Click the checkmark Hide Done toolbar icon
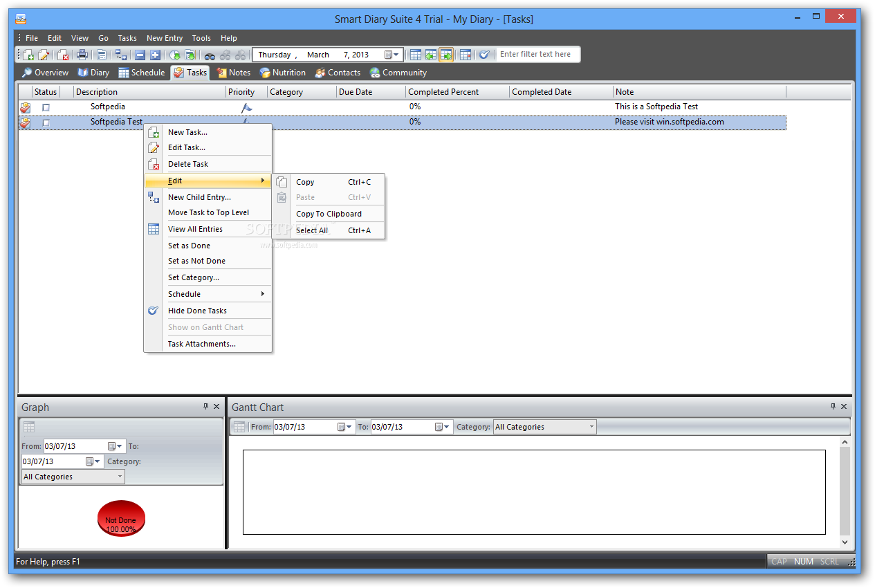The image size is (875, 588). pos(485,55)
